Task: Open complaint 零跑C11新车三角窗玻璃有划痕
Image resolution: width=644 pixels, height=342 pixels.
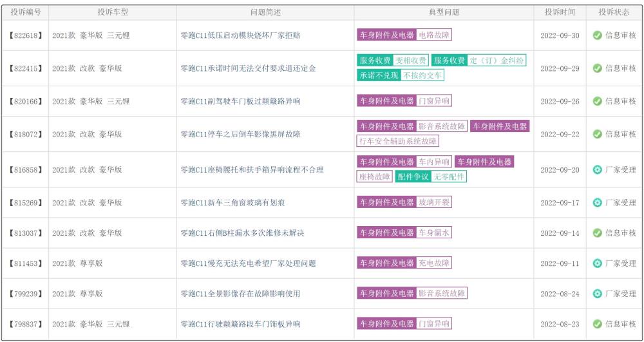Action: click(x=232, y=202)
